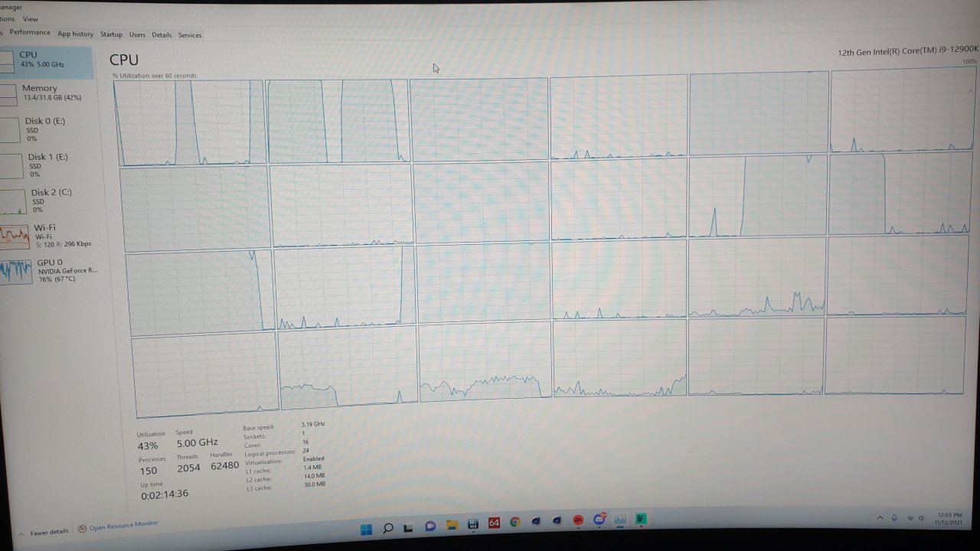Open the Windows Start menu
Viewport: 980px width, 551px height.
pyautogui.click(x=366, y=528)
